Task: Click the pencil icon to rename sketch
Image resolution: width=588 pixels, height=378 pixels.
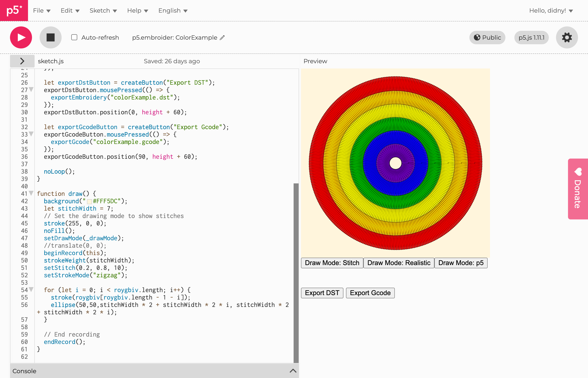Action: point(222,38)
